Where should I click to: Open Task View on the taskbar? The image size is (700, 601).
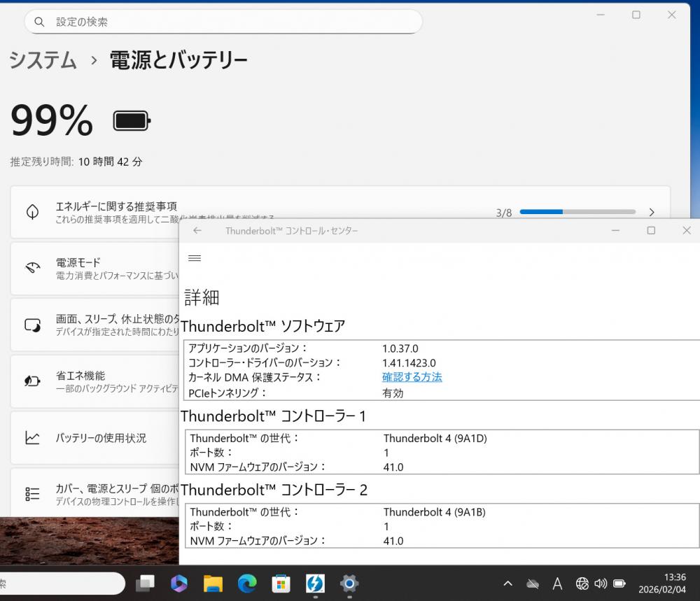(146, 583)
